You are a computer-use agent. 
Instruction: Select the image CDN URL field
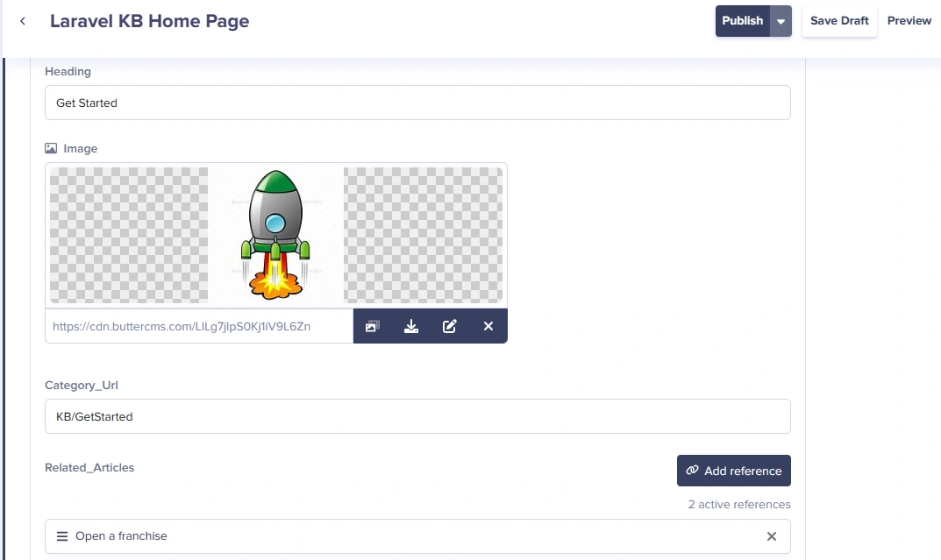(199, 326)
